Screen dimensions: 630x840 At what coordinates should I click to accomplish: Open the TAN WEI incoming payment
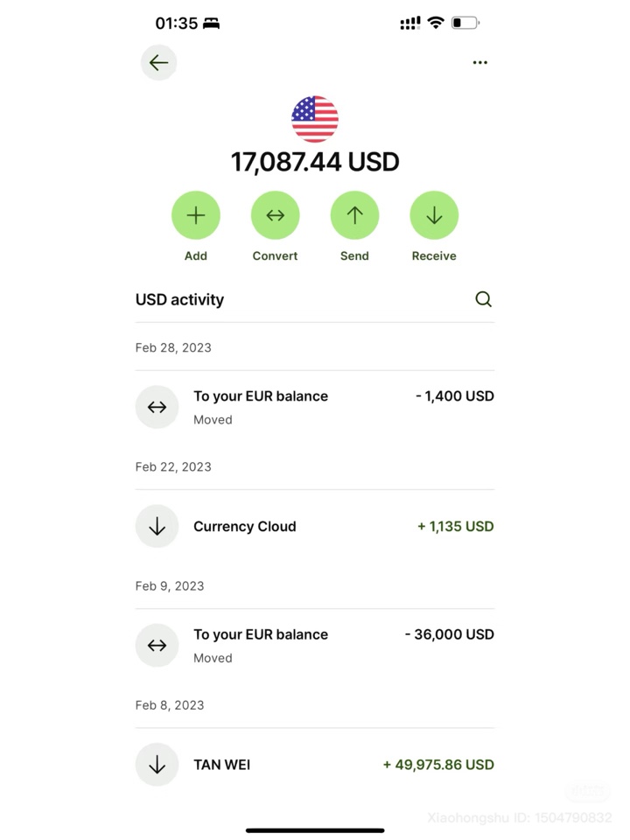tap(315, 765)
